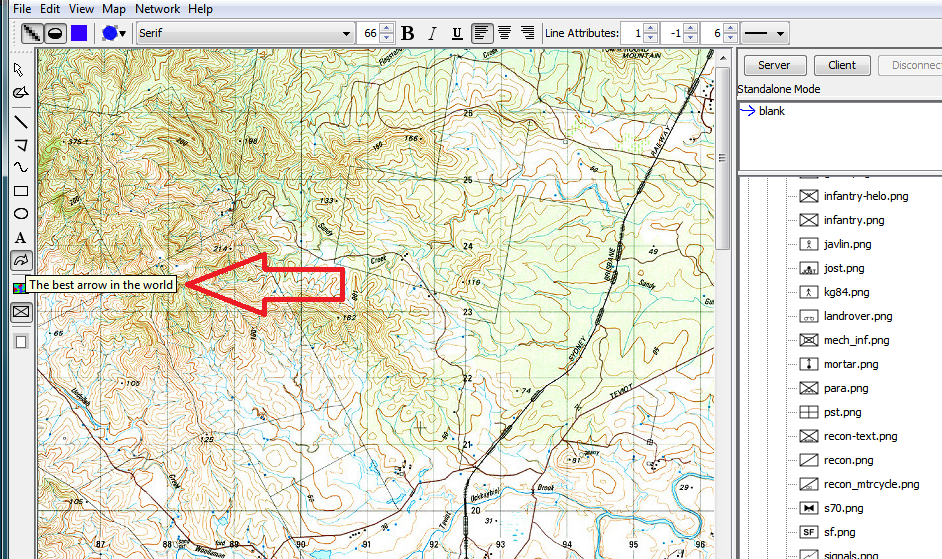Select the curved arrow tool
The image size is (942, 559).
pos(20,261)
